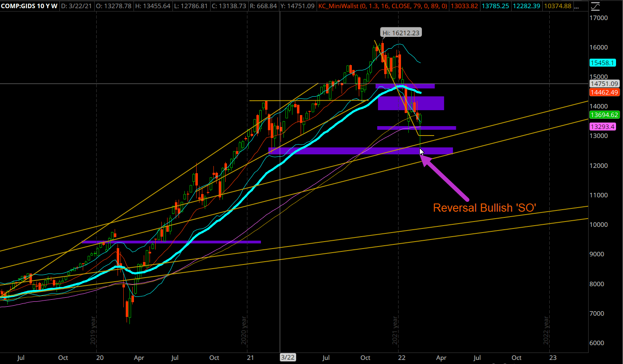The image size is (623, 364).
Task: Click the pink 13293.4 price tag
Action: pos(602,127)
